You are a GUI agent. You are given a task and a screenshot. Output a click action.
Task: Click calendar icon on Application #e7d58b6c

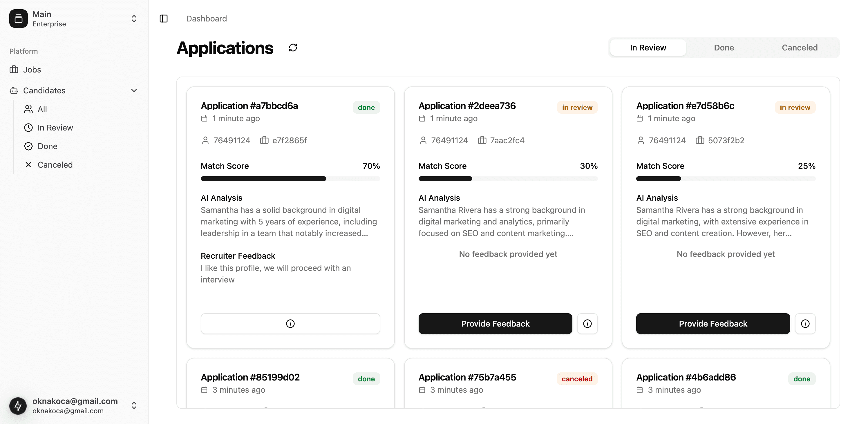click(x=640, y=119)
